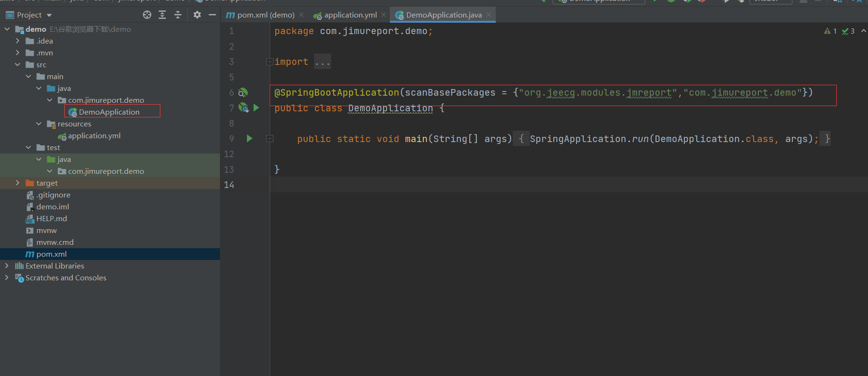Click the Spring bean gutter icon on line 6
This screenshot has height=376, width=868.
pos(243,92)
